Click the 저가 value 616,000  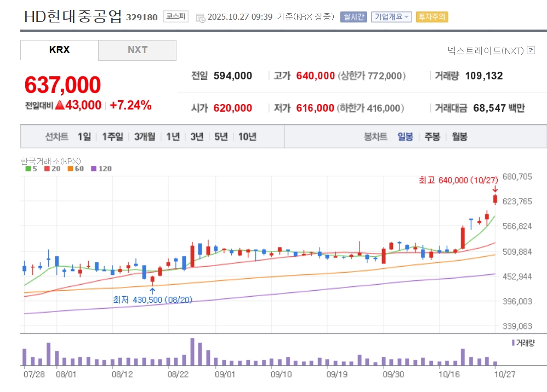pyautogui.click(x=315, y=108)
